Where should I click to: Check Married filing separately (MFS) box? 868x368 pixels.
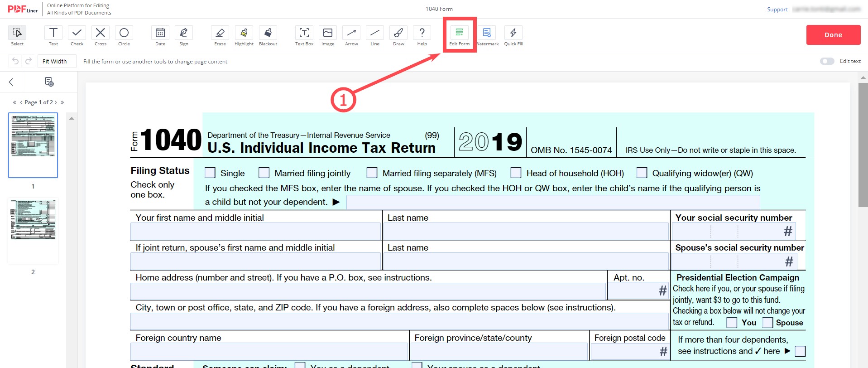tap(372, 173)
